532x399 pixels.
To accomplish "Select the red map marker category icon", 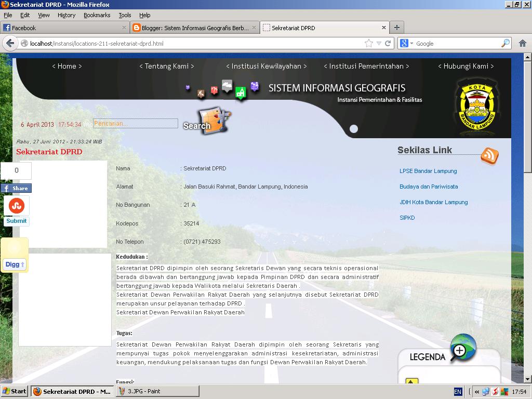I will [215, 89].
